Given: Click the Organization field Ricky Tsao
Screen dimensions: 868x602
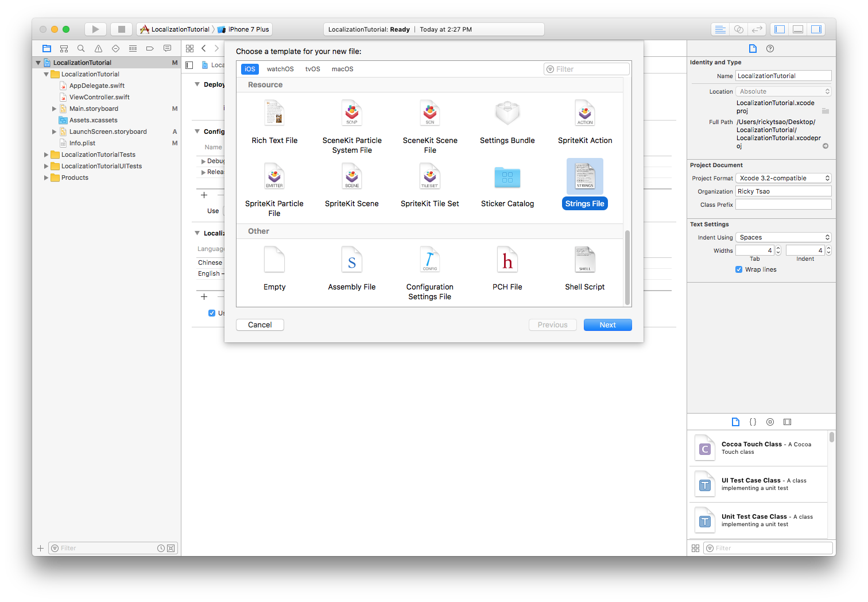Looking at the screenshot, I should [x=784, y=191].
